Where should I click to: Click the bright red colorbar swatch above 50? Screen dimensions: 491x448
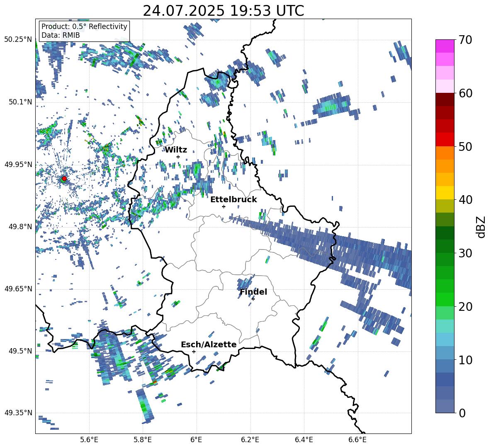point(445,140)
